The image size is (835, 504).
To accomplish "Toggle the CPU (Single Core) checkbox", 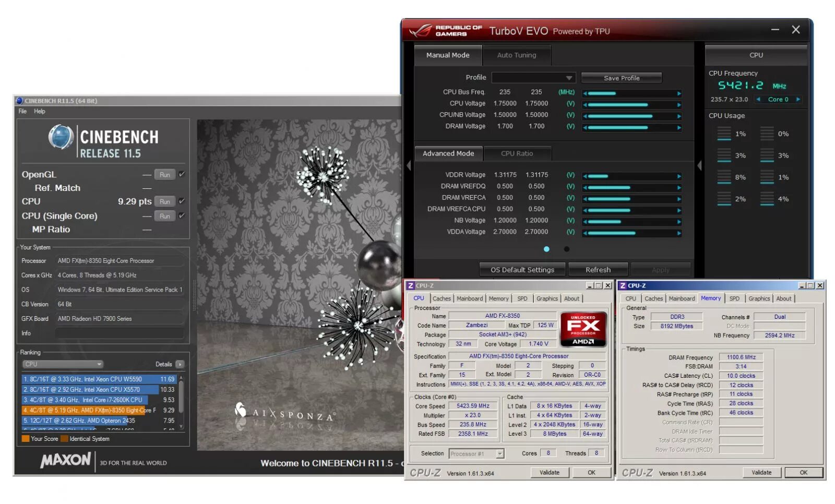I will pos(182,215).
